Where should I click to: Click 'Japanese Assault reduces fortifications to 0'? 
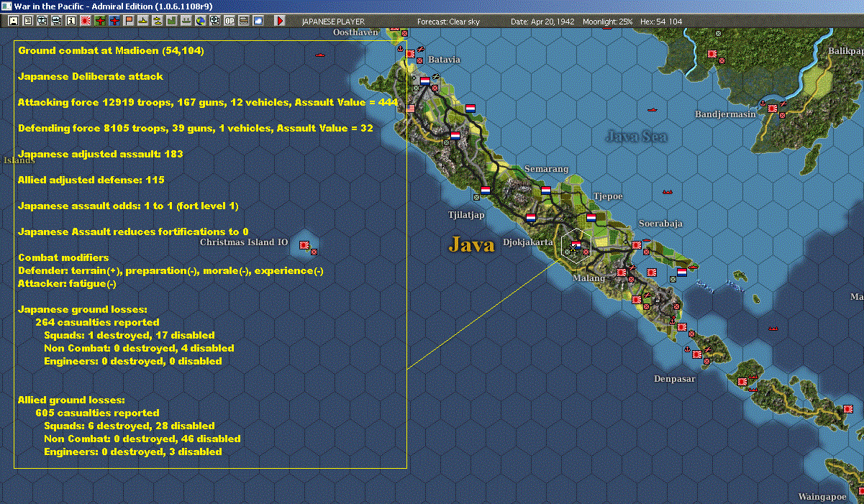[x=133, y=232]
